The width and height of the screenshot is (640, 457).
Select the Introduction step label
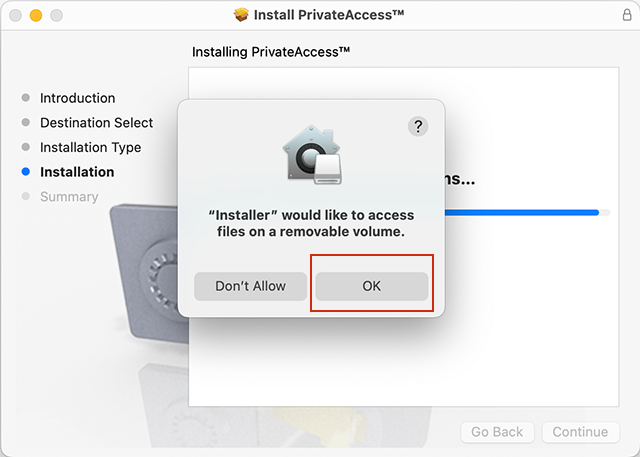tap(78, 98)
